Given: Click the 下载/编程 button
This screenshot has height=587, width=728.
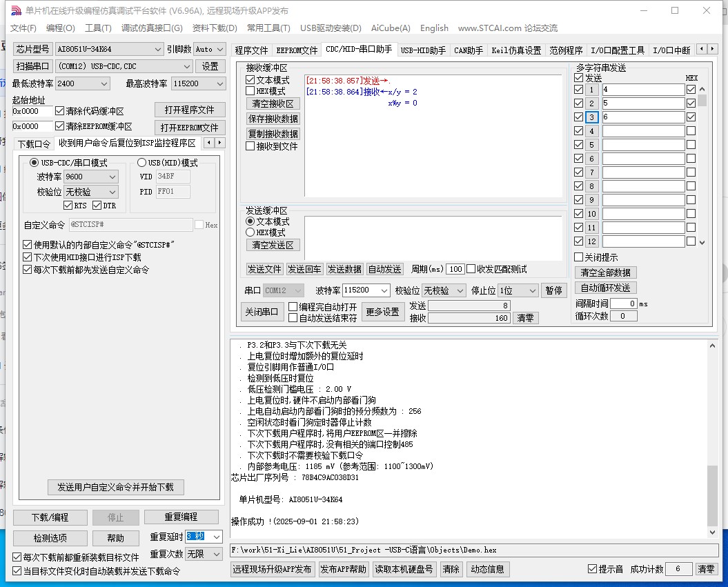Looking at the screenshot, I should pos(50,517).
